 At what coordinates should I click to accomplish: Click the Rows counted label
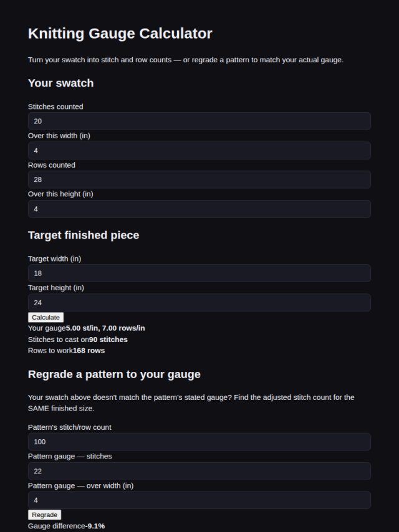52,165
